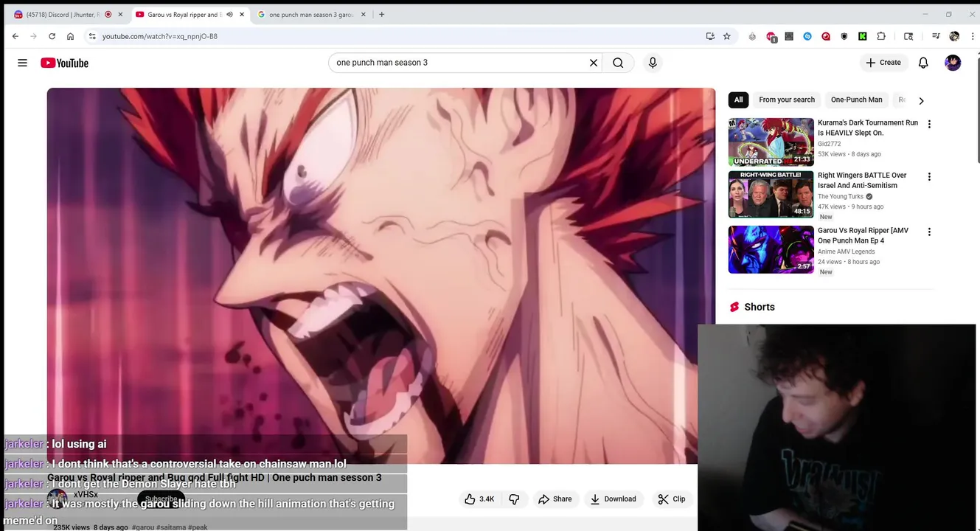Open Kurama's Dark Tournament Run title

(868, 128)
